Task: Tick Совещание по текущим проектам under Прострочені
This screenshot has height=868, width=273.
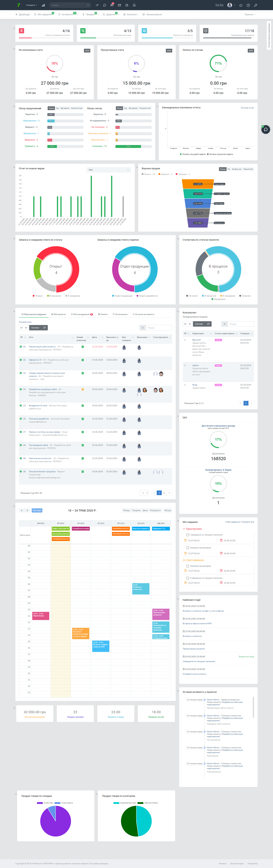Action: [x=188, y=535]
